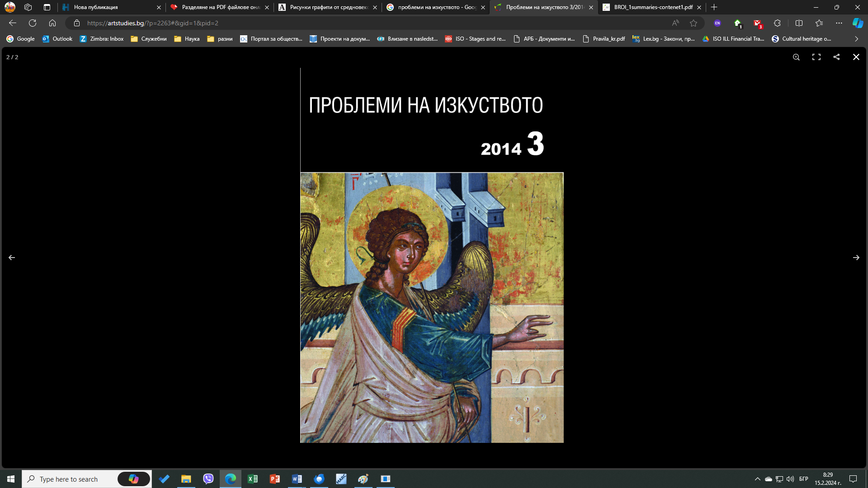Open browser profile avatar

[10, 7]
